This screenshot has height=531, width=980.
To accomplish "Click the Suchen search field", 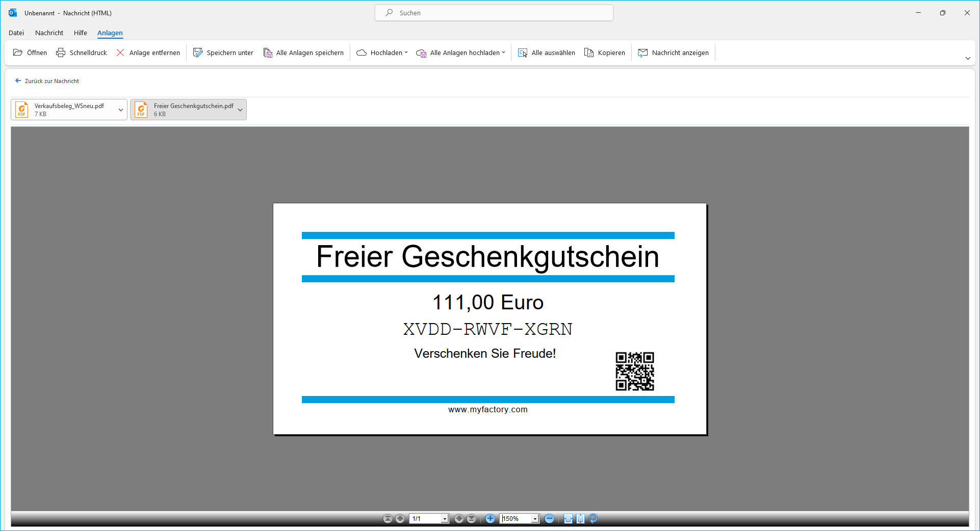I will point(494,13).
